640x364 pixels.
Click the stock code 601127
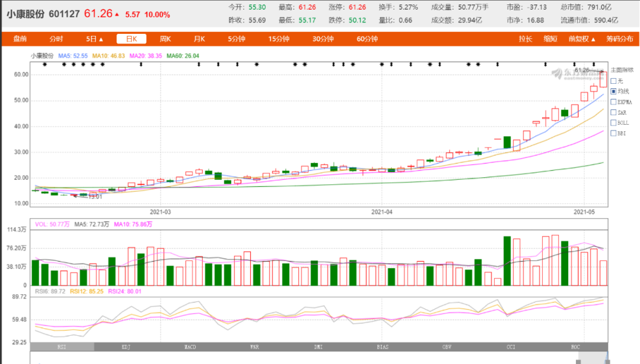click(64, 14)
